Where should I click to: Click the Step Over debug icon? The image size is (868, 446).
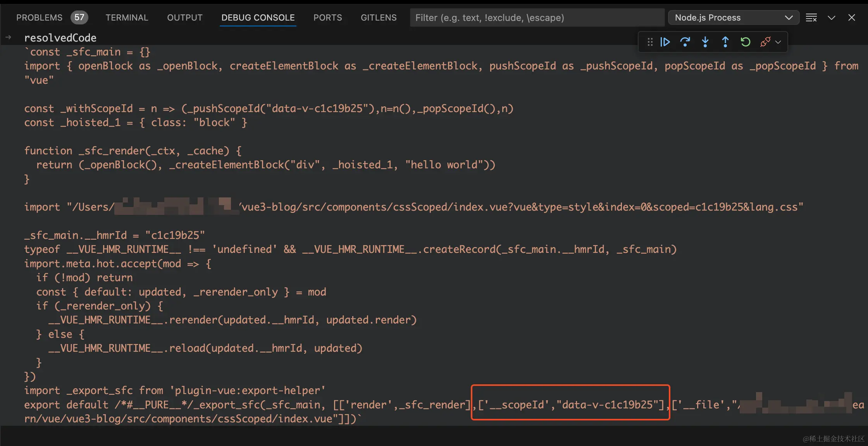(x=685, y=41)
